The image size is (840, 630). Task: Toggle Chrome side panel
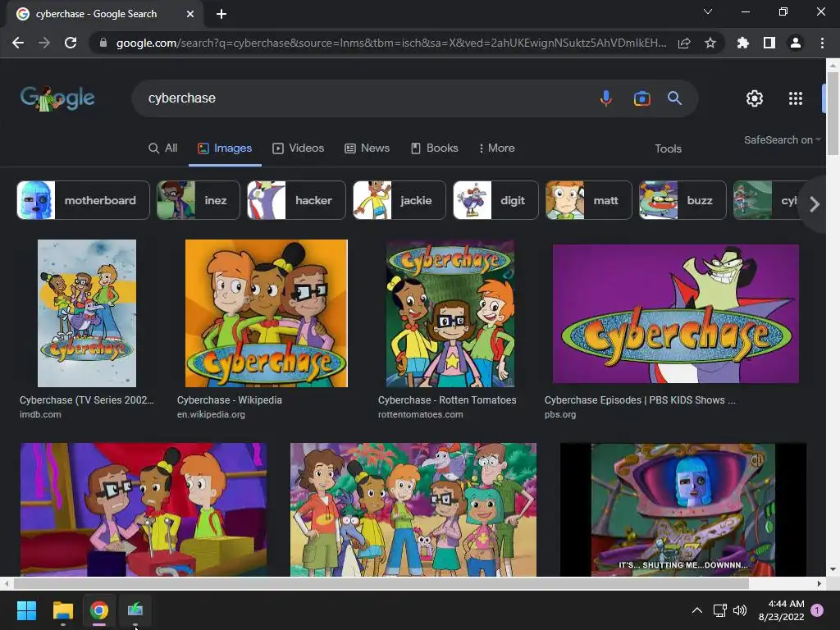pos(769,43)
